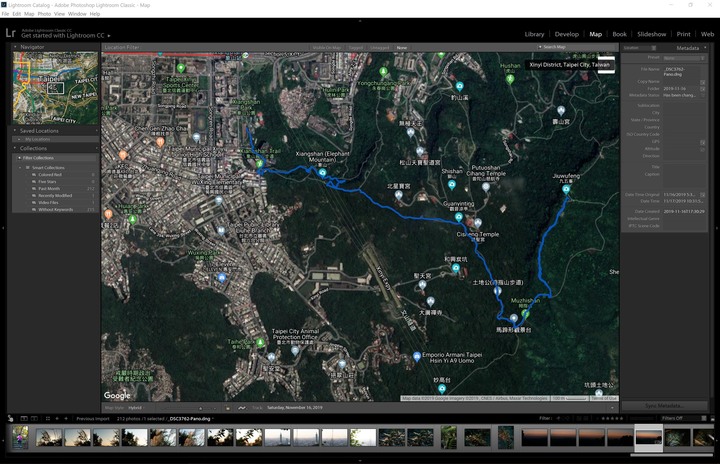Select the Video Files smart collection
The height and width of the screenshot is (464, 720).
pos(48,202)
